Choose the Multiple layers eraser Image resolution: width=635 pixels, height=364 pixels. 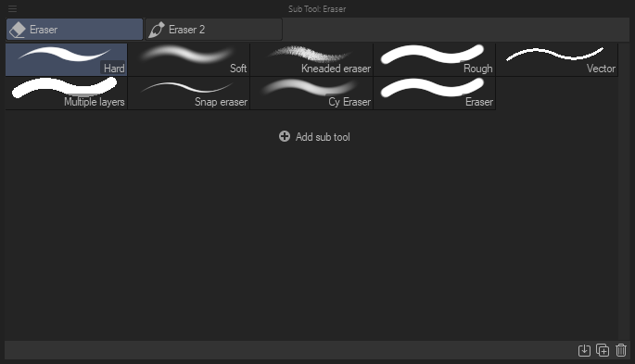67,94
